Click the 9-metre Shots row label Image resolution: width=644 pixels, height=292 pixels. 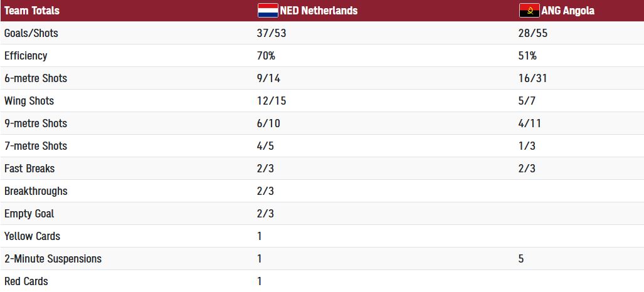click(36, 123)
